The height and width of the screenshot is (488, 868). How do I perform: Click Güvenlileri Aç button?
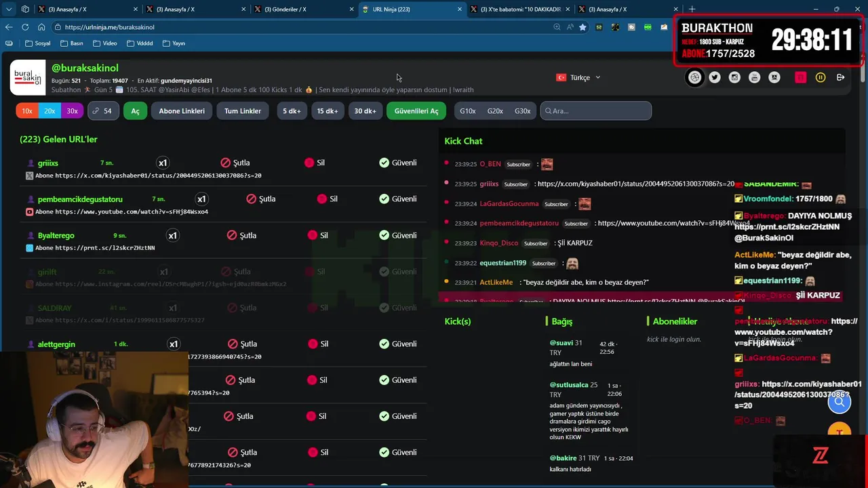click(x=416, y=110)
